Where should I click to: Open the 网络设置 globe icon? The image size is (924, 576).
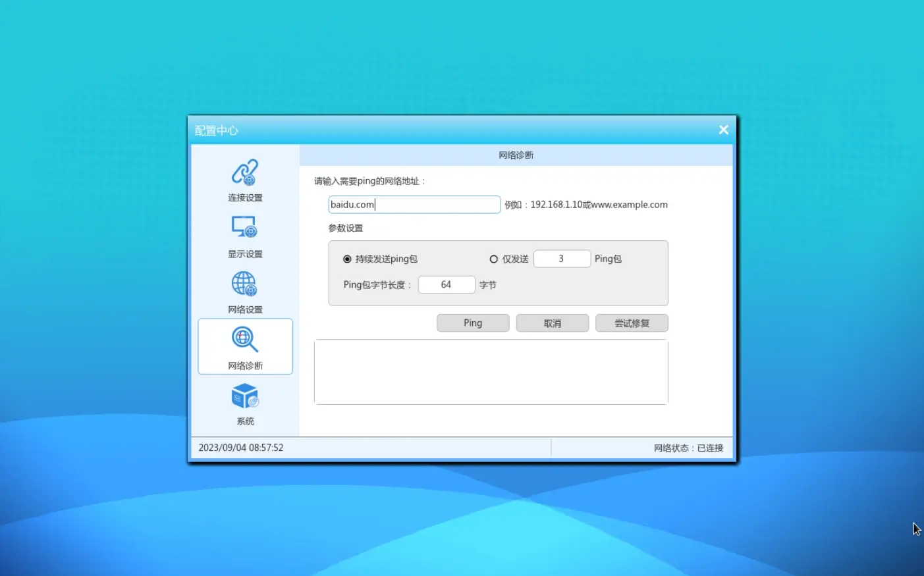point(245,284)
